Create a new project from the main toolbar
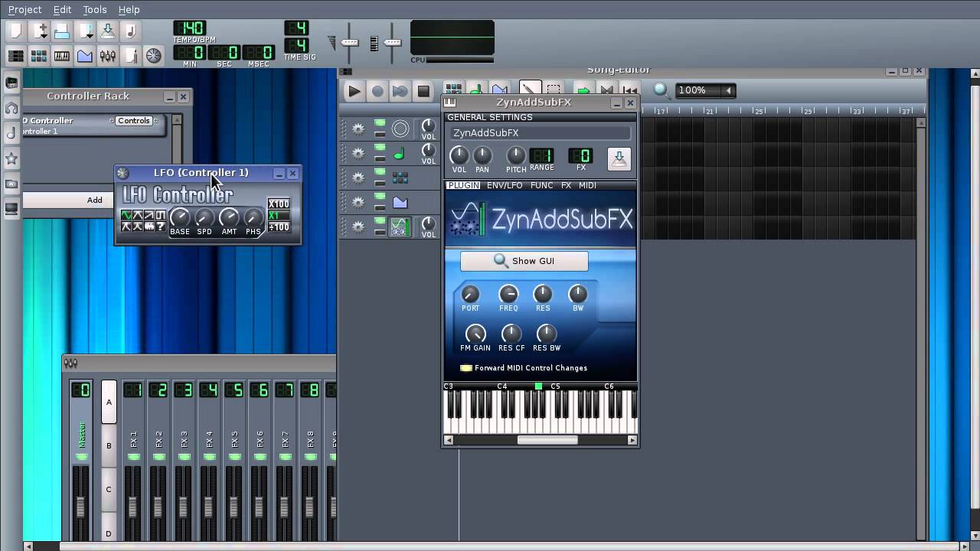The image size is (980, 551). 16,31
